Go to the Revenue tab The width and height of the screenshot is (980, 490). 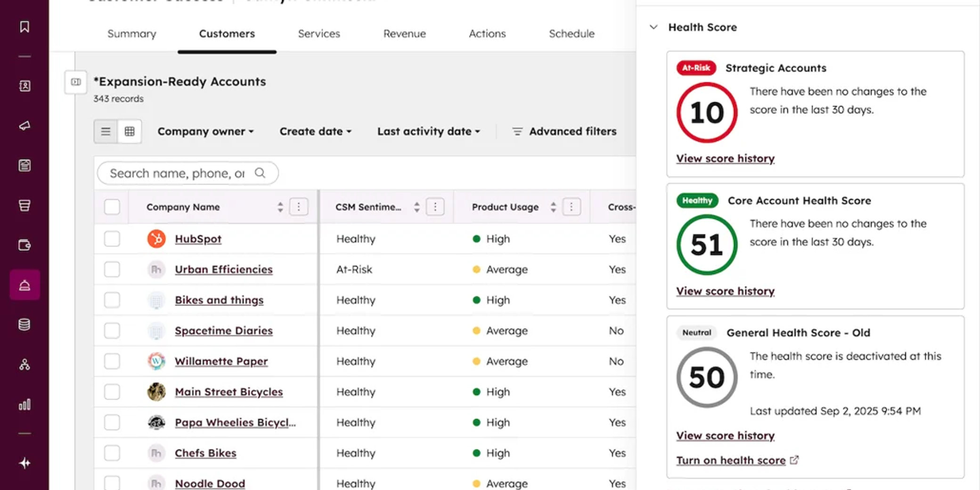tap(405, 34)
